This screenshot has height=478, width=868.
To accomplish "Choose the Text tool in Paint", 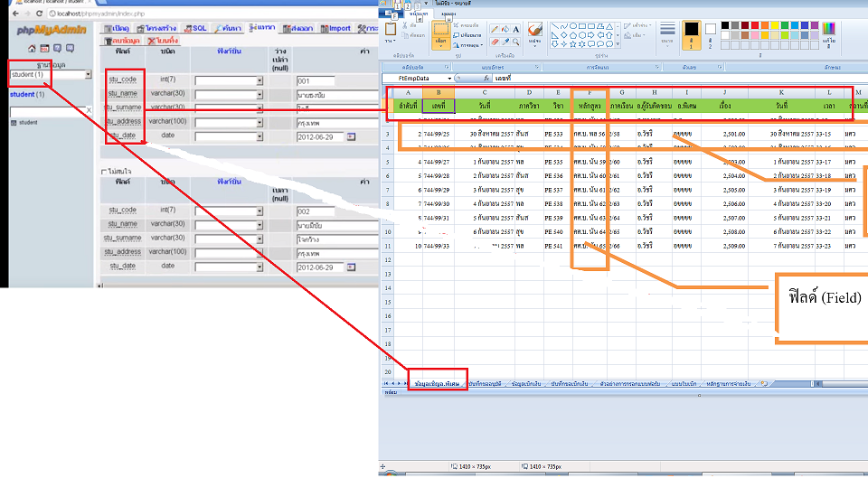I will 516,29.
